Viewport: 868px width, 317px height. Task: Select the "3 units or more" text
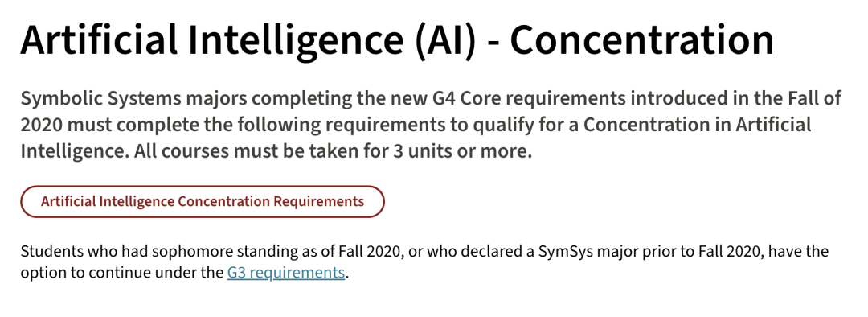[462, 151]
